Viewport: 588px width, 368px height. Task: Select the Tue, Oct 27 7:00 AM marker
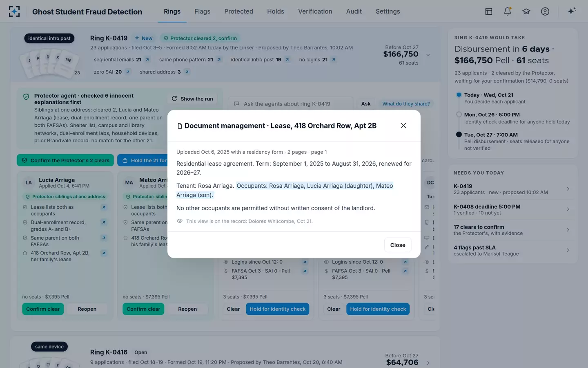[x=459, y=135]
